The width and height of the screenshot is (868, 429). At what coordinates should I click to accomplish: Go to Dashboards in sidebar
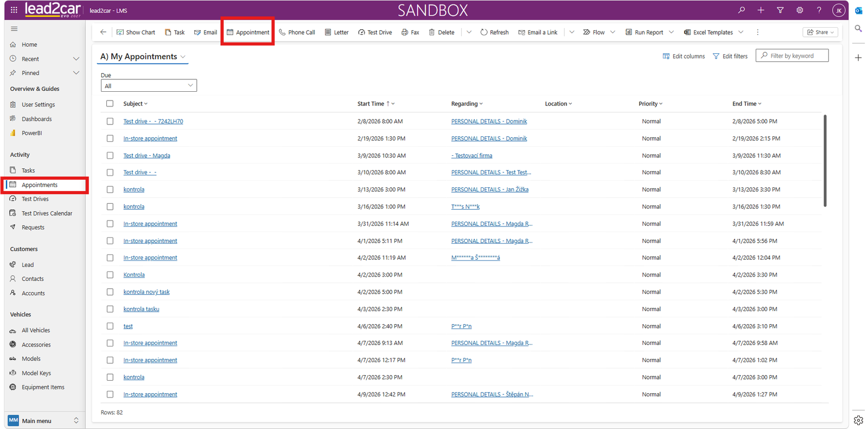36,119
